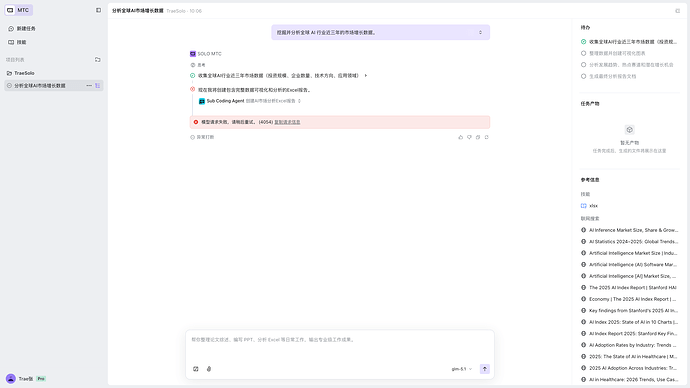
Task: Open AI Index 2025: State of AI in 10 Charts
Action: [629, 322]
